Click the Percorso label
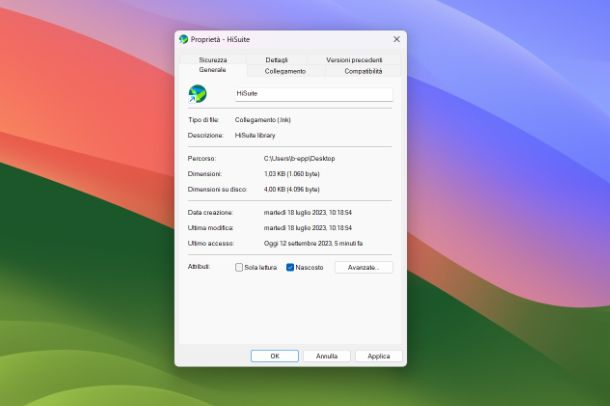610x406 pixels. (202, 159)
